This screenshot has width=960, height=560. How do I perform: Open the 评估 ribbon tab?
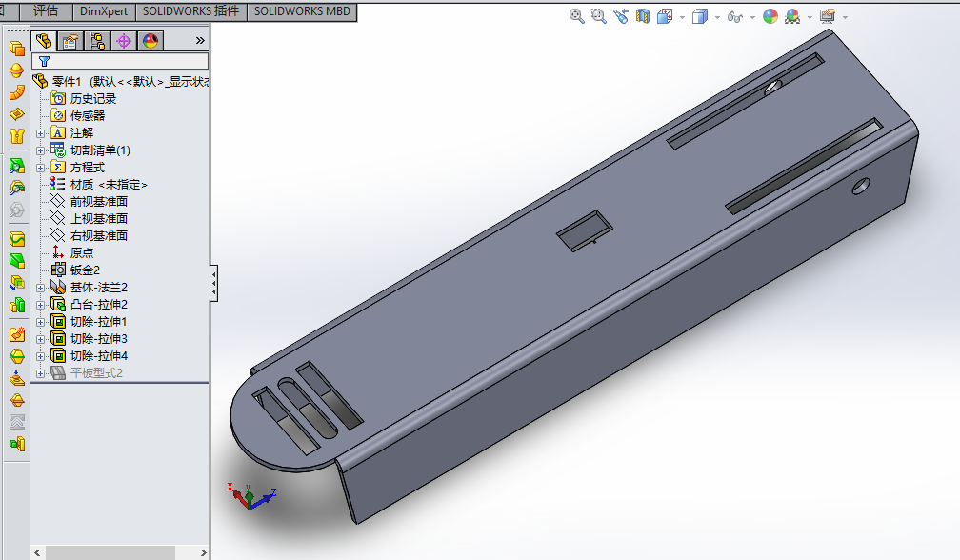pyautogui.click(x=46, y=11)
